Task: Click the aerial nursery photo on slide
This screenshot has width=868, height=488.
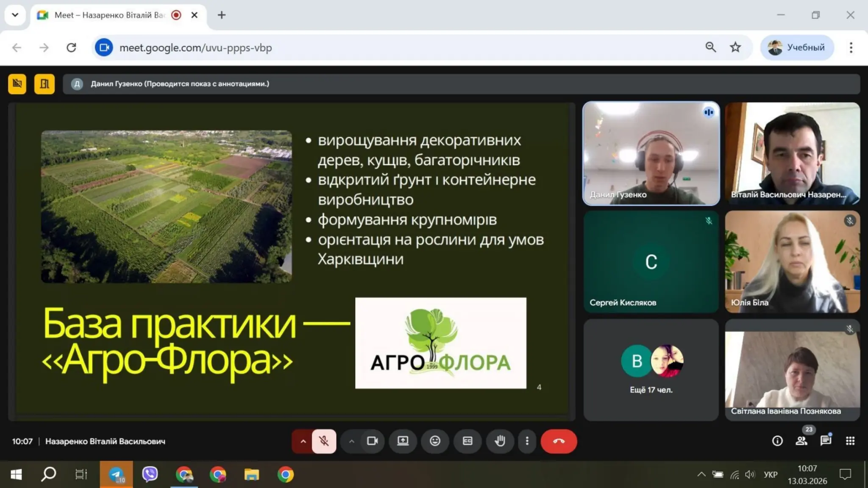Action: [167, 206]
